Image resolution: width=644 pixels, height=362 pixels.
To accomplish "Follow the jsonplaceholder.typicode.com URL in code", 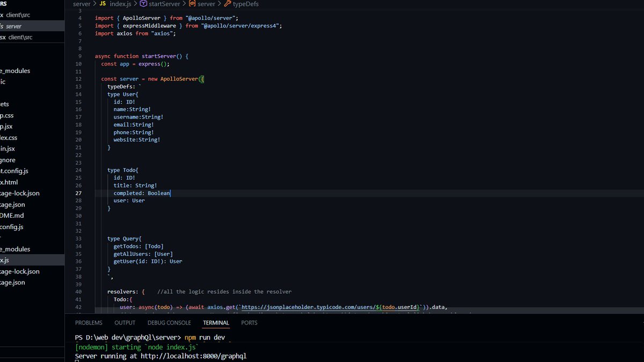I will 330,307.
